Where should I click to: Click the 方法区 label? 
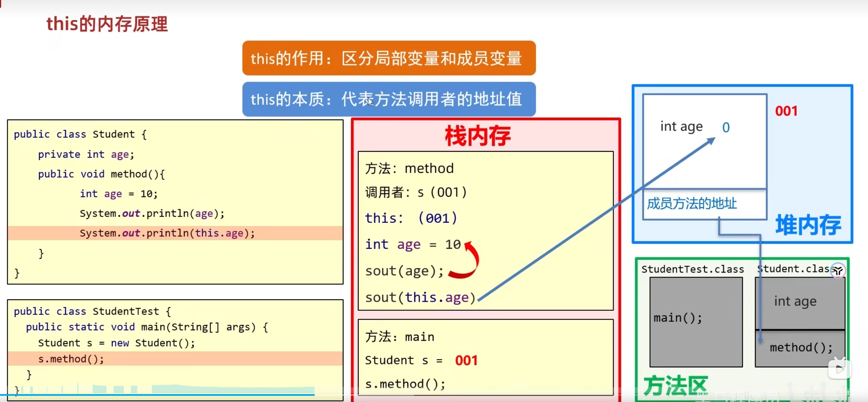click(x=675, y=386)
